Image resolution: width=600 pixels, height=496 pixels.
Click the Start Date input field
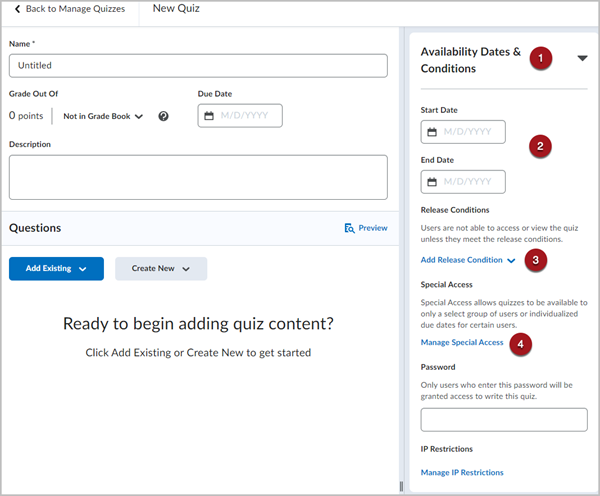463,132
